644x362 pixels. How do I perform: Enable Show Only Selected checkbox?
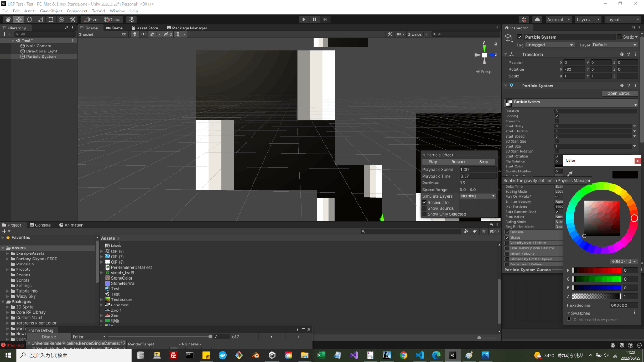(x=424, y=214)
